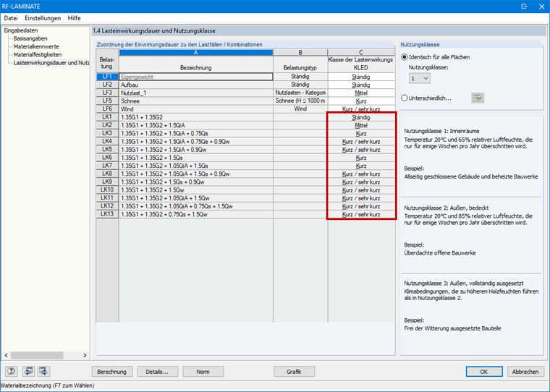Image resolution: width=550 pixels, height=392 pixels.
Task: Click KLED 'Mittel' cell in row LK2
Action: pyautogui.click(x=361, y=125)
